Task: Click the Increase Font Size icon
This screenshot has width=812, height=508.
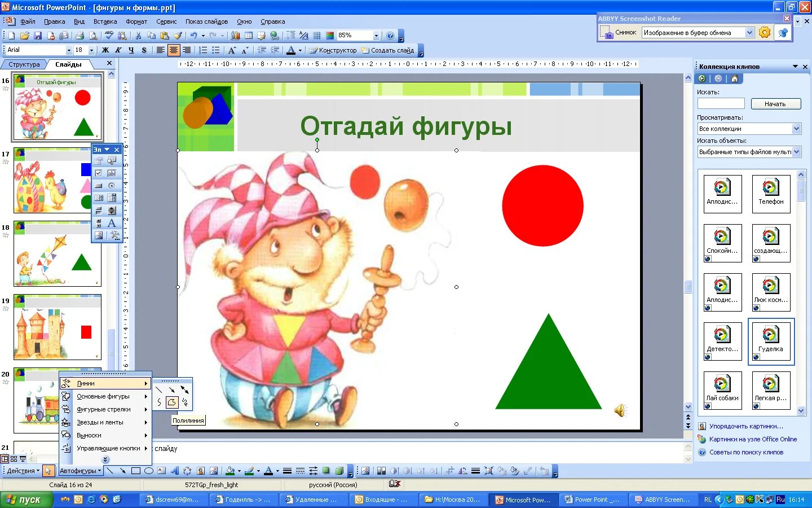Action: [232, 50]
